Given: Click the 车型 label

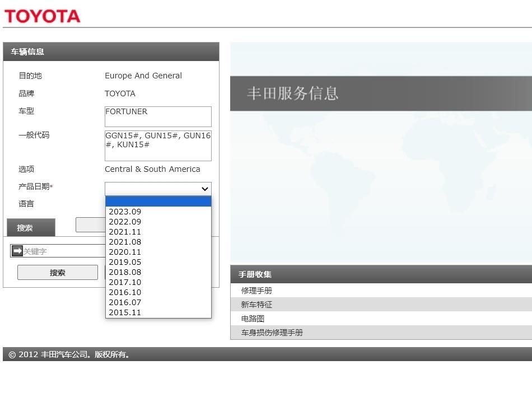Looking at the screenshot, I should coord(26,111).
